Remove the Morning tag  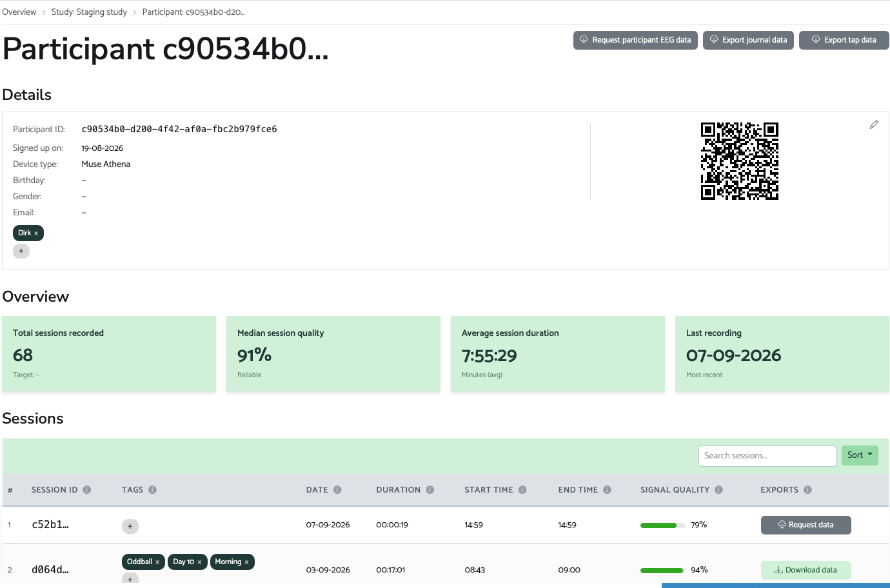(x=246, y=562)
